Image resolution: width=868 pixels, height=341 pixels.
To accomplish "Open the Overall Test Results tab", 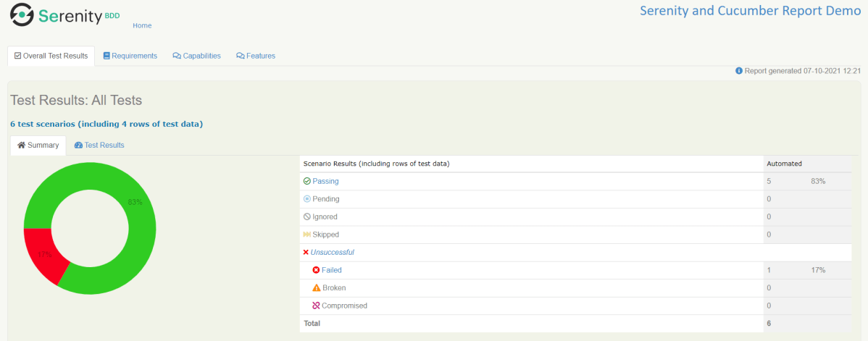I will pos(51,56).
